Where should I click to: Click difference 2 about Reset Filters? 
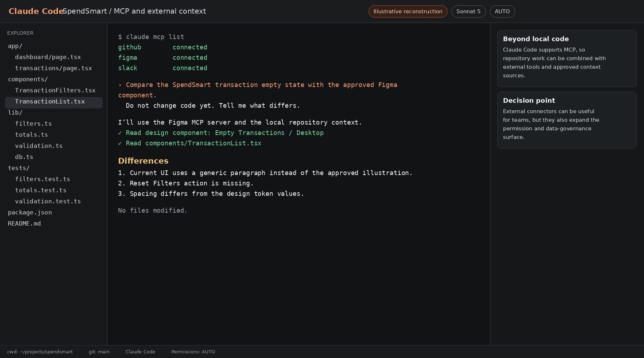(186, 183)
